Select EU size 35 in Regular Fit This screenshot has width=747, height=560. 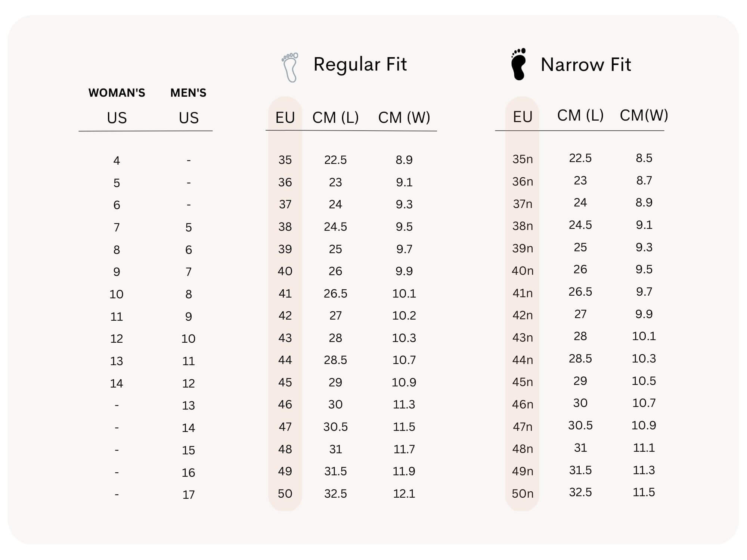tap(285, 160)
